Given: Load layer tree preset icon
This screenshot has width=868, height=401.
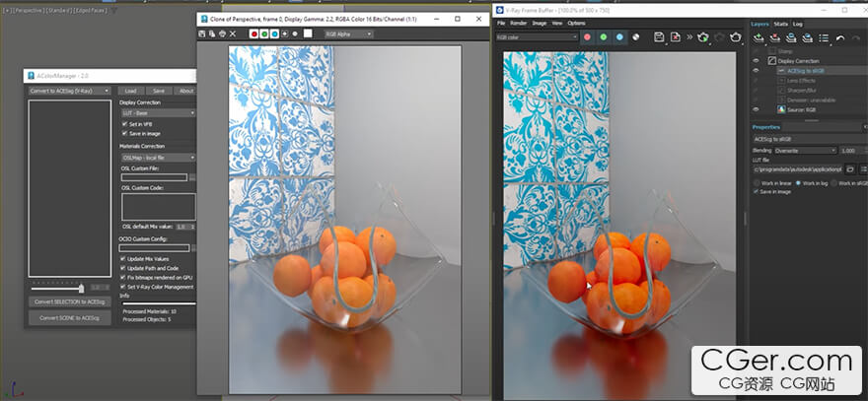Looking at the screenshot, I should coord(808,37).
